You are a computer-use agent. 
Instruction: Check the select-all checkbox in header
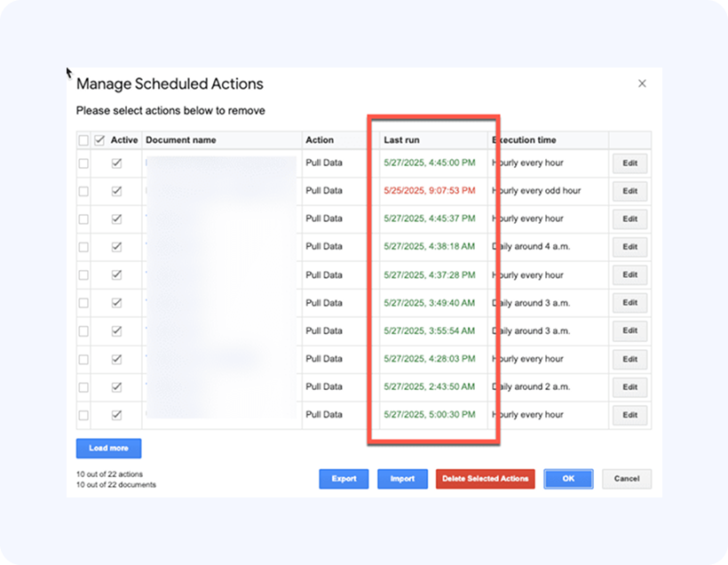83,140
